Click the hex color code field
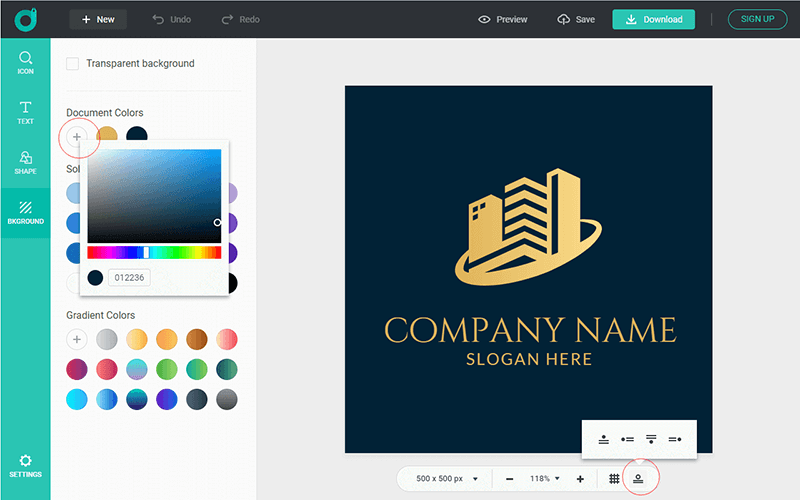Viewport: 800px width, 500px height. pos(129,277)
